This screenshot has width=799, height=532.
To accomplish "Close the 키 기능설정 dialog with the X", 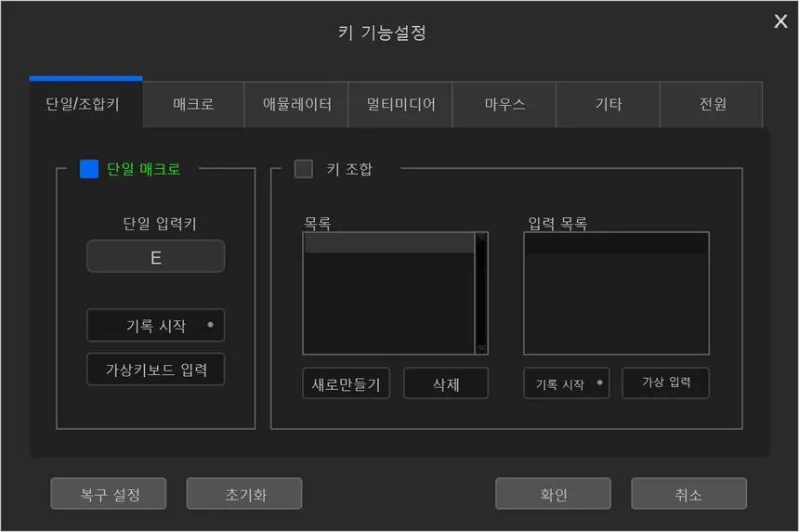I will point(780,21).
